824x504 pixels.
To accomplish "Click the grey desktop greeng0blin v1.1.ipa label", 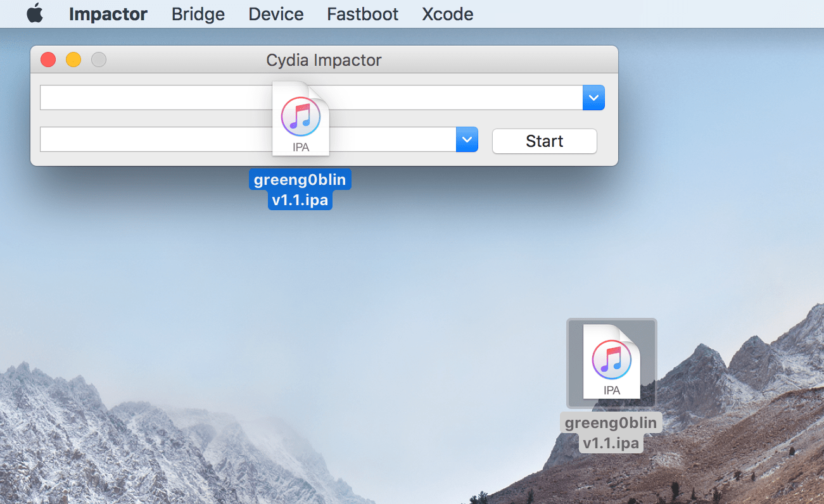I will pyautogui.click(x=611, y=432).
